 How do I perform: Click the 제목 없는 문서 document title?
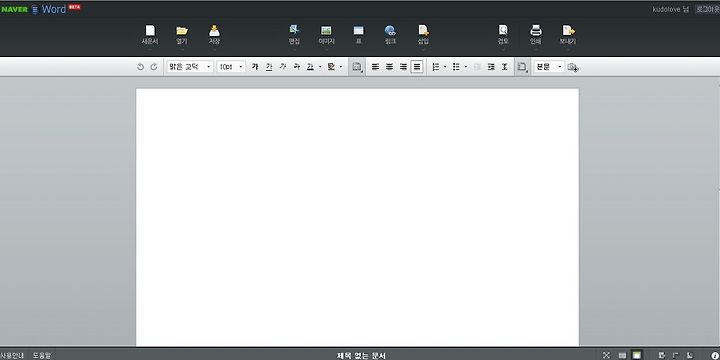tap(361, 356)
